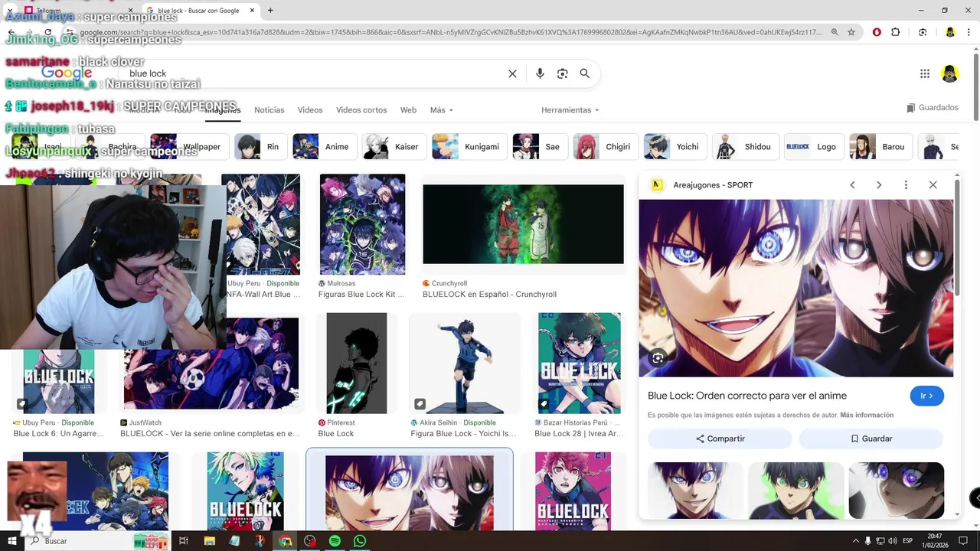
Task: Open preview panel three-dot options
Action: tap(906, 185)
